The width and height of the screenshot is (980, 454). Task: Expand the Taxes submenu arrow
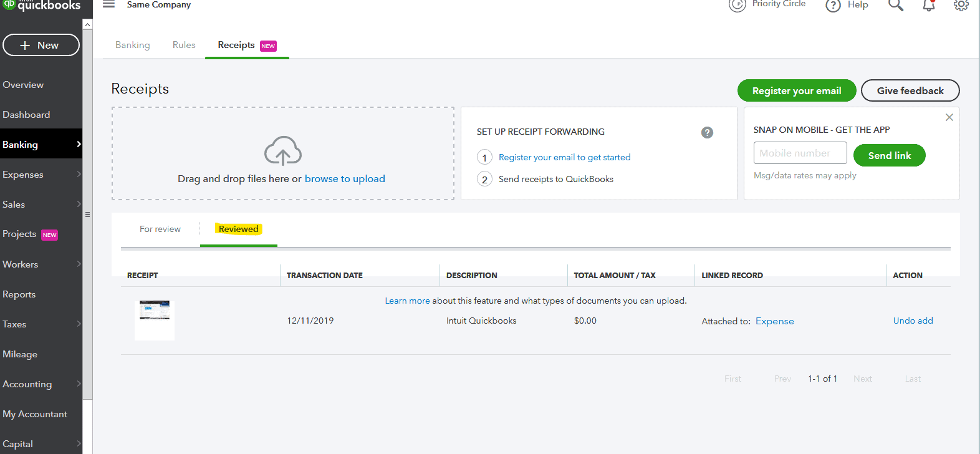point(79,324)
